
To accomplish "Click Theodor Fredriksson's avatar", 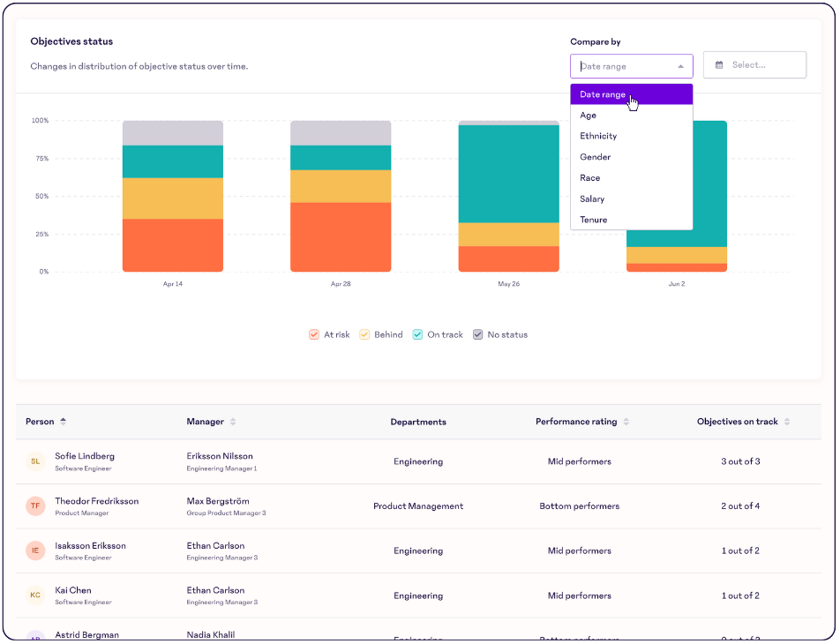I will pyautogui.click(x=35, y=506).
